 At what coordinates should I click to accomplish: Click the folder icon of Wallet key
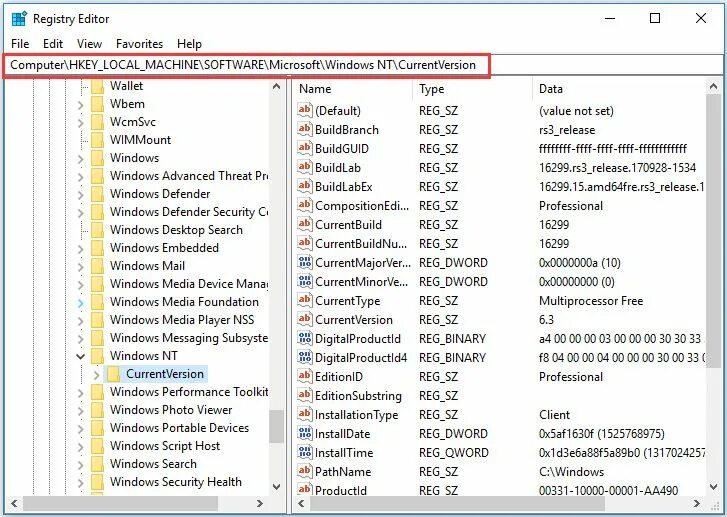pyautogui.click(x=97, y=86)
